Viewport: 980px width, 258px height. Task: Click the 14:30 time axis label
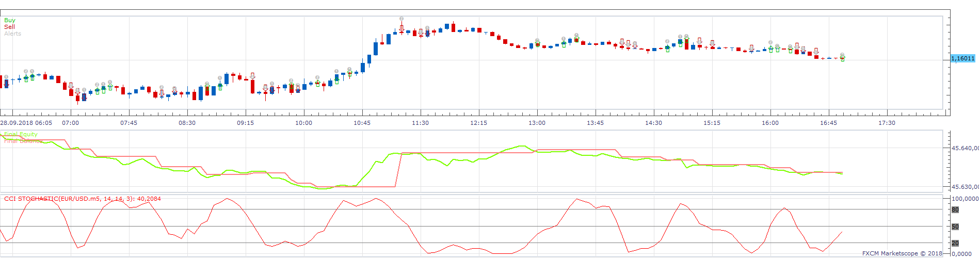[x=654, y=123]
